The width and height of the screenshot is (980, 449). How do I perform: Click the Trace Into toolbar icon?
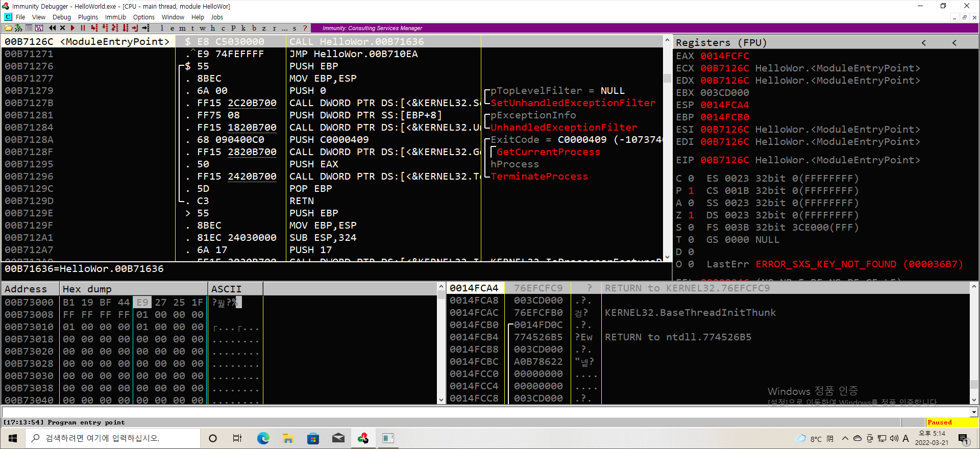pos(115,28)
